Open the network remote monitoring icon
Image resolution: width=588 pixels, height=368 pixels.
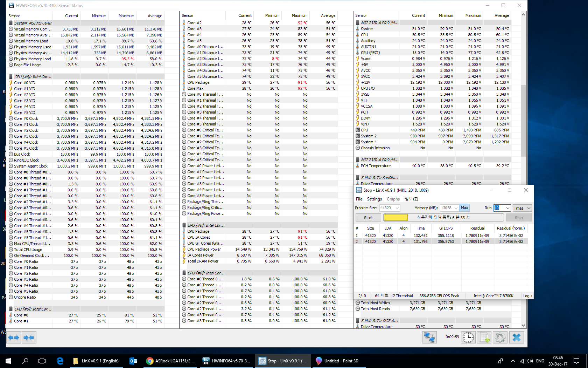429,338
